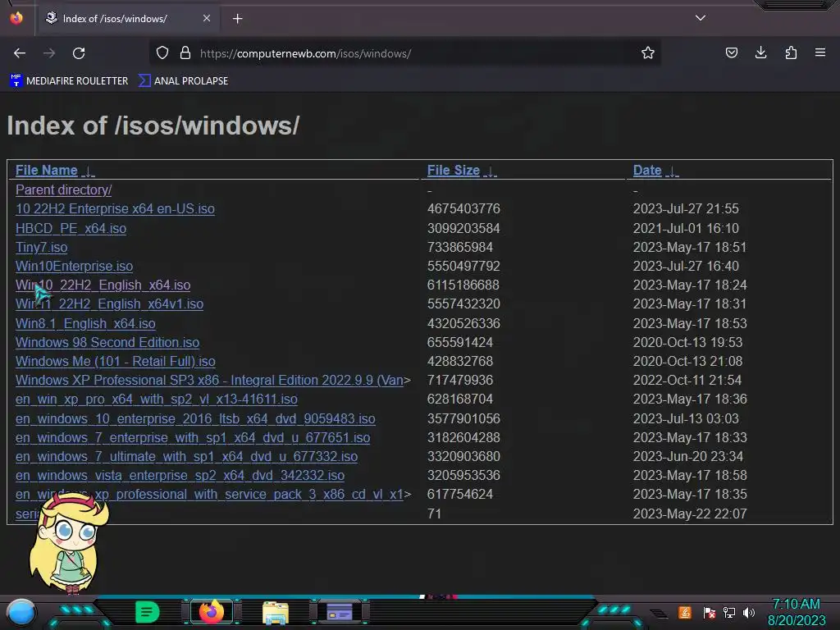Image resolution: width=840 pixels, height=630 pixels.
Task: Download Windows Me (101 - Retail Full).iso
Action: (x=115, y=361)
